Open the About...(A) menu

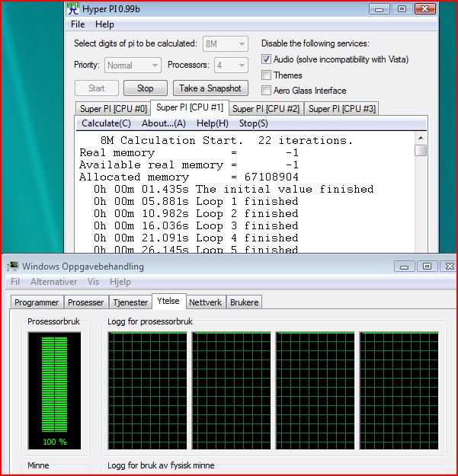164,123
